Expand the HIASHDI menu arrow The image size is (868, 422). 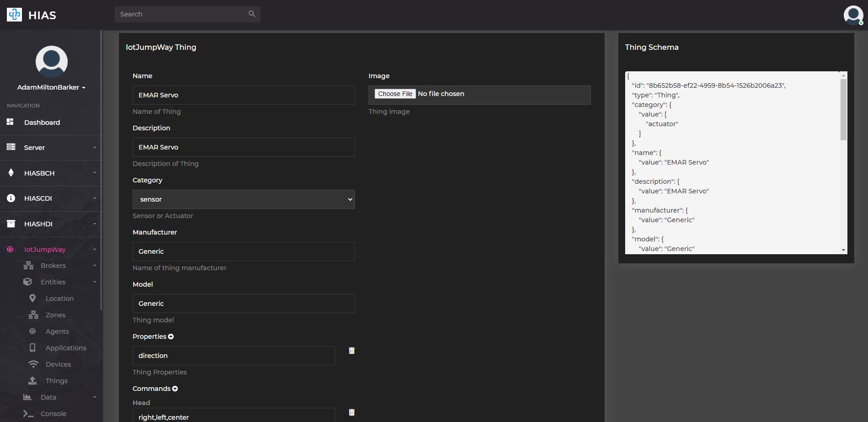(95, 224)
